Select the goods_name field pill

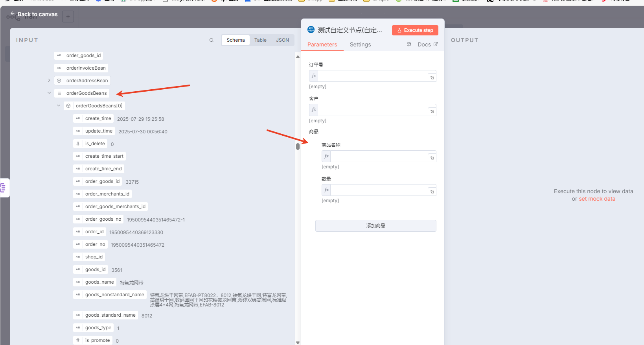tap(95, 282)
